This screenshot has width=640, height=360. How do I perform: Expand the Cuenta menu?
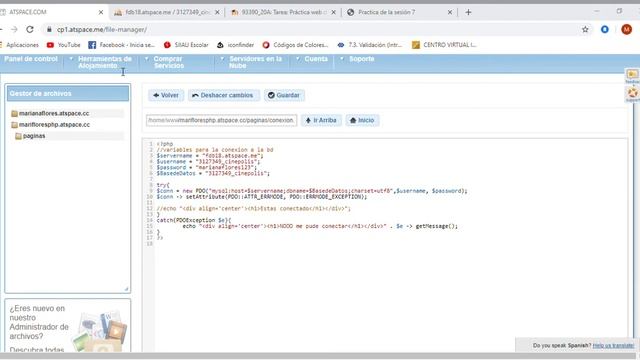(316, 59)
